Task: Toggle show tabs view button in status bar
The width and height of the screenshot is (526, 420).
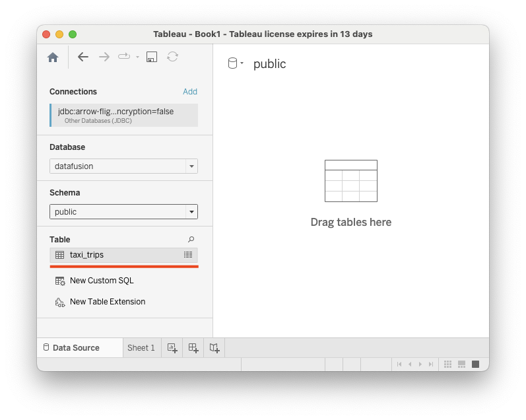Action: point(475,365)
